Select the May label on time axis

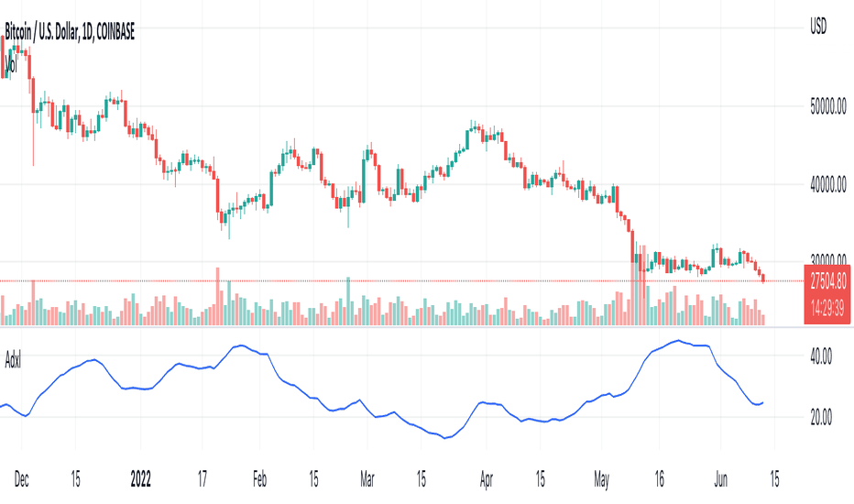(601, 479)
